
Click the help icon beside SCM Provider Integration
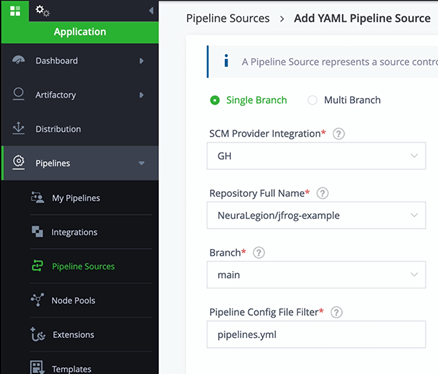(x=339, y=134)
